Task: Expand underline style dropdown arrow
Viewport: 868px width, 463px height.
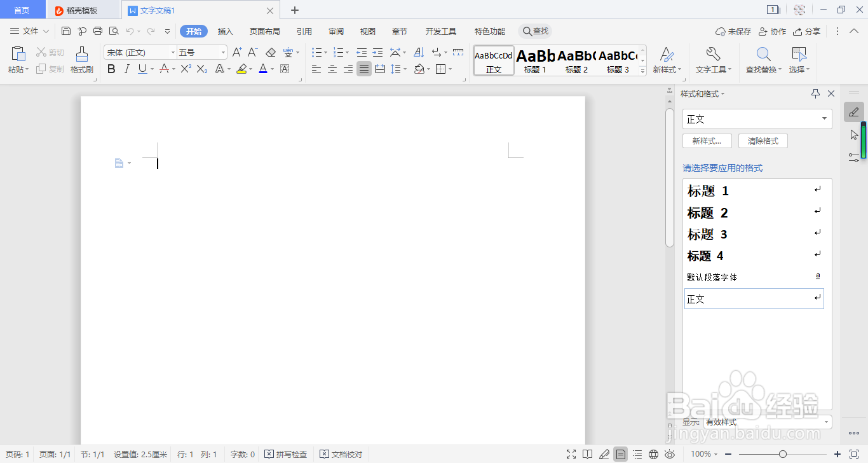Action: click(x=153, y=69)
